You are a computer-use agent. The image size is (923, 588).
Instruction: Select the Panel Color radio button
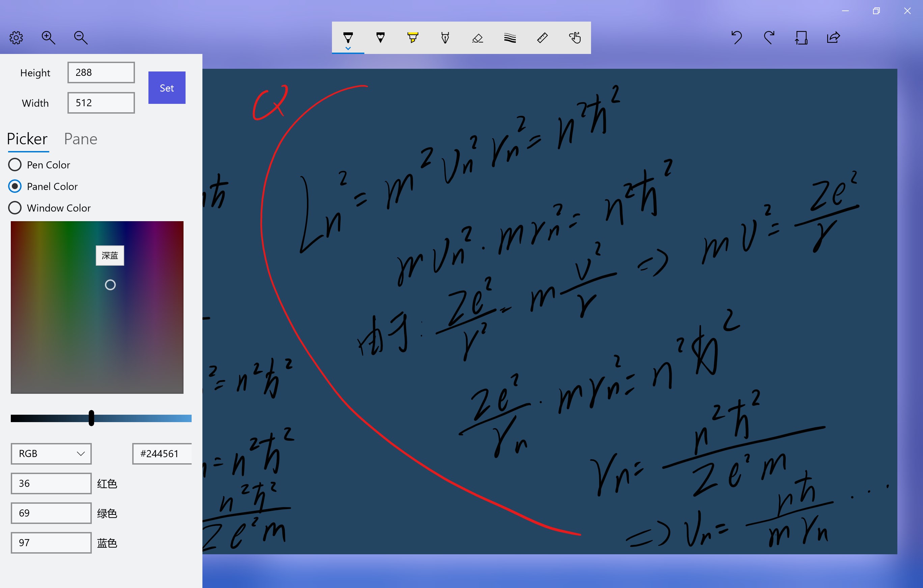[15, 186]
